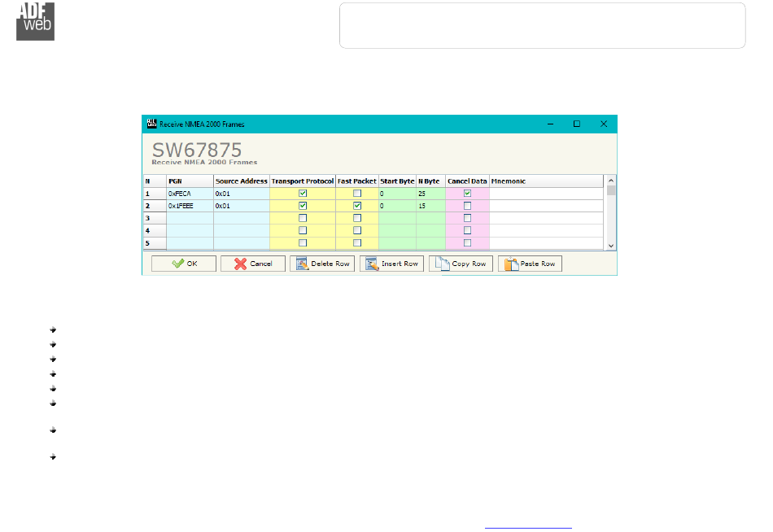Click the Mnemonic column header
Image resolution: width=773 pixels, height=532 pixels.
coord(546,181)
